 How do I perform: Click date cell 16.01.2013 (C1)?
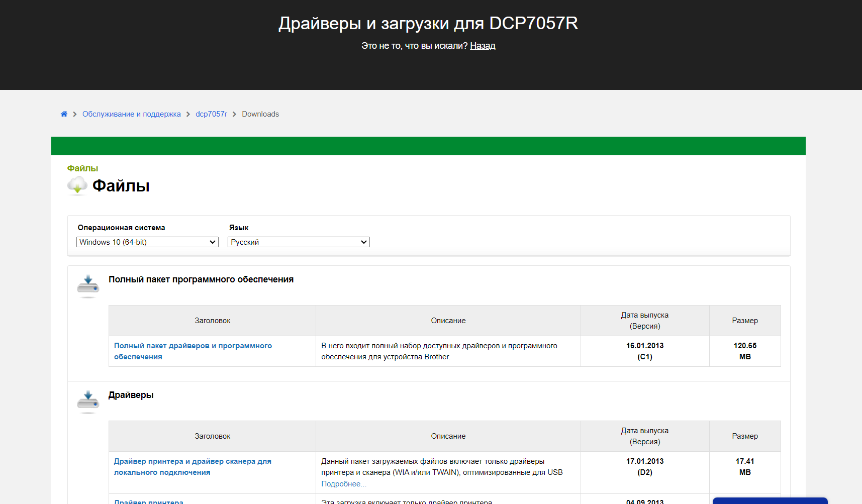tap(645, 351)
